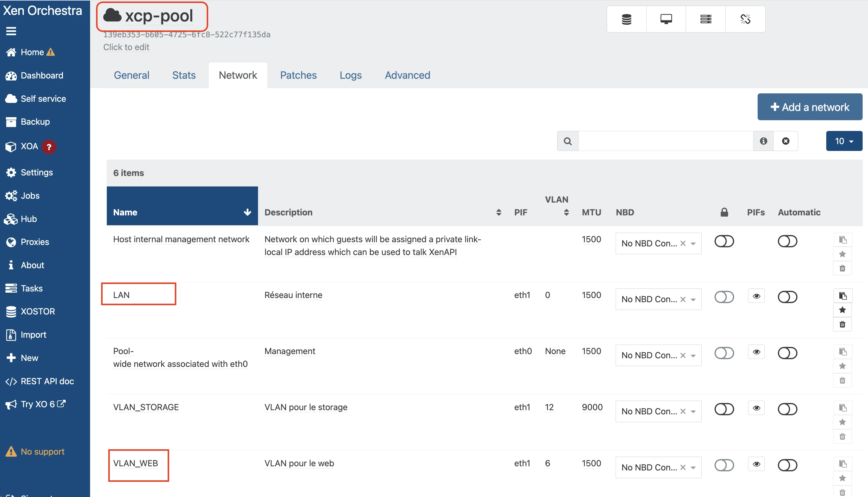Image resolution: width=868 pixels, height=497 pixels.
Task: Switch to the Logs tab
Action: [x=350, y=75]
